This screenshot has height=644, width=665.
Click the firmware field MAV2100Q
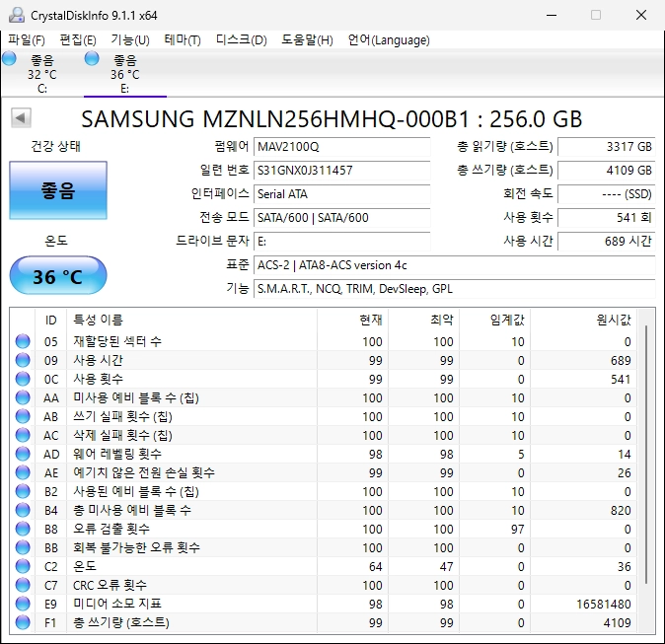tap(341, 147)
